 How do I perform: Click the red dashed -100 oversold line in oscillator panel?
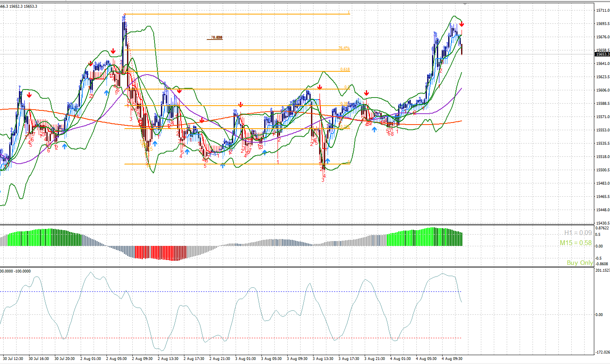[x=242, y=338]
